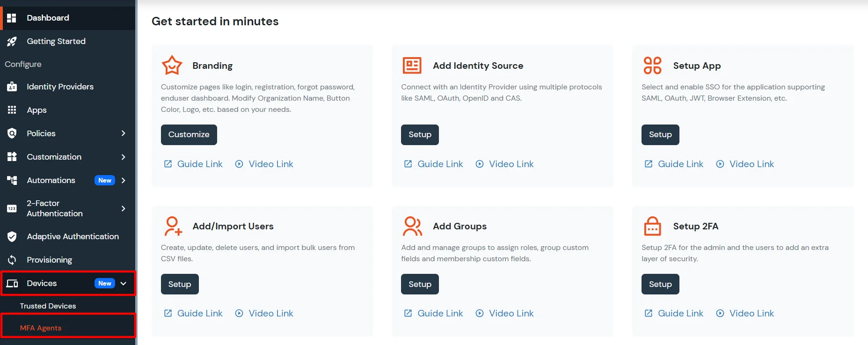This screenshot has width=868, height=345.
Task: Click play icon in Add/Import Users card
Action: pyautogui.click(x=239, y=313)
